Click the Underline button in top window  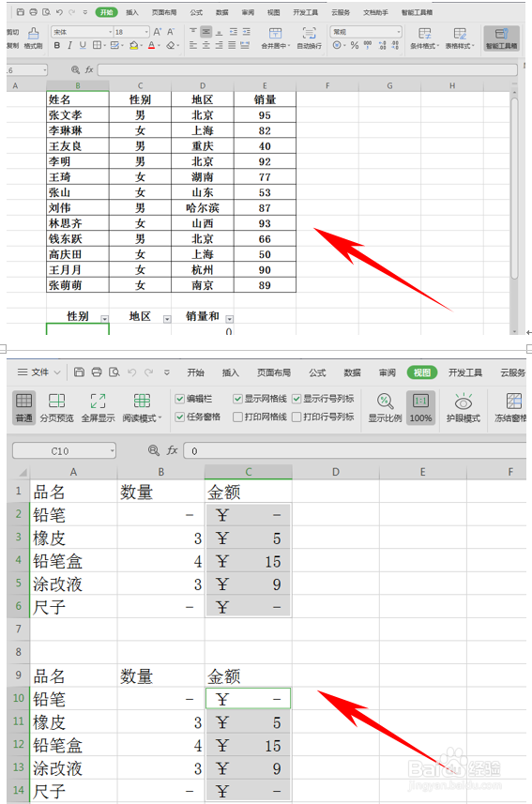[x=83, y=45]
